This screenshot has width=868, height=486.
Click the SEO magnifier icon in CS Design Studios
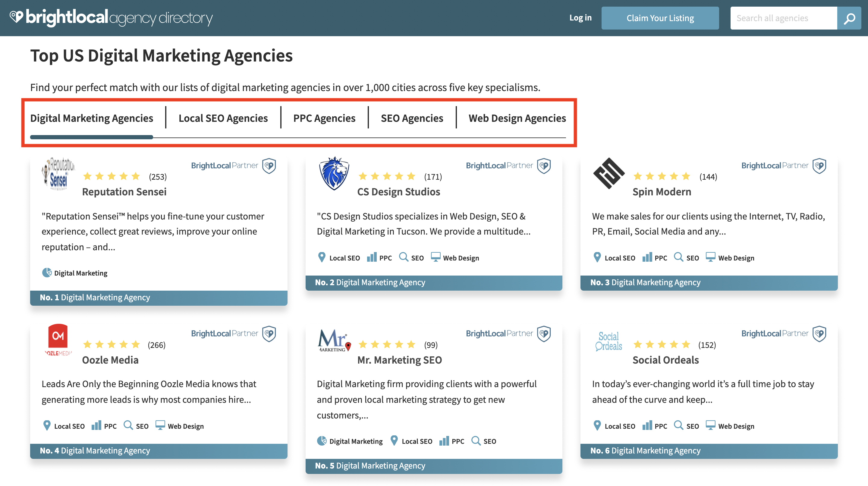pyautogui.click(x=403, y=257)
